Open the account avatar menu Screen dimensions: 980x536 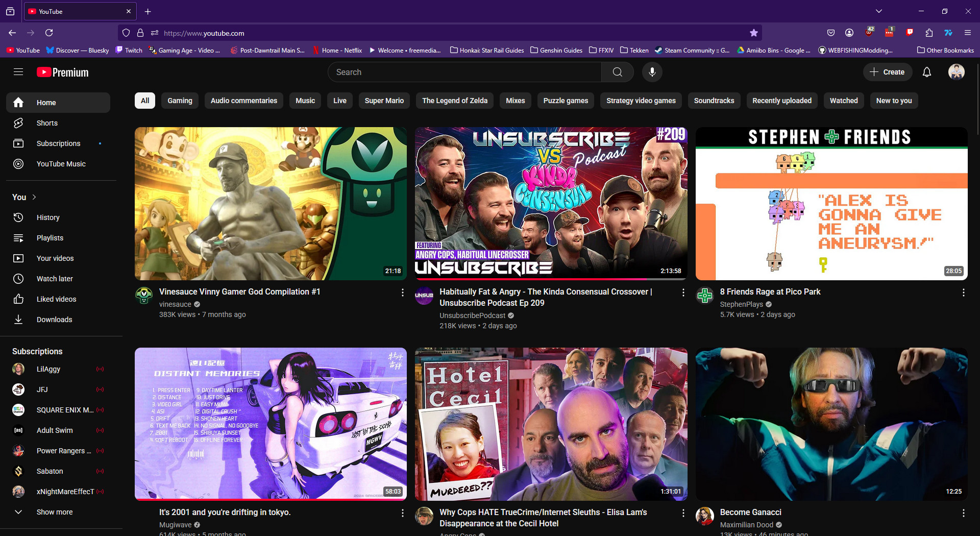956,72
